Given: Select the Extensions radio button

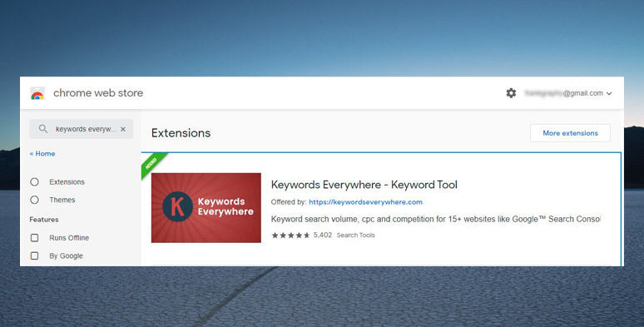Looking at the screenshot, I should [34, 181].
